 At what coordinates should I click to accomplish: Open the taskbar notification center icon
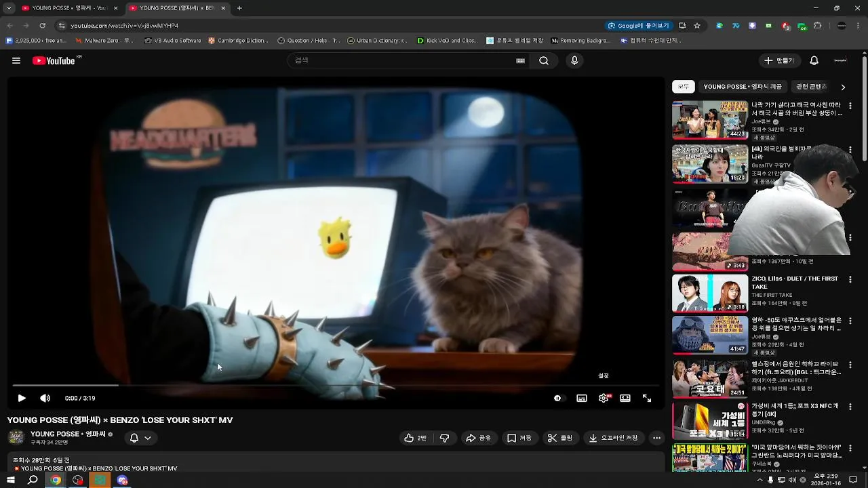click(x=853, y=480)
